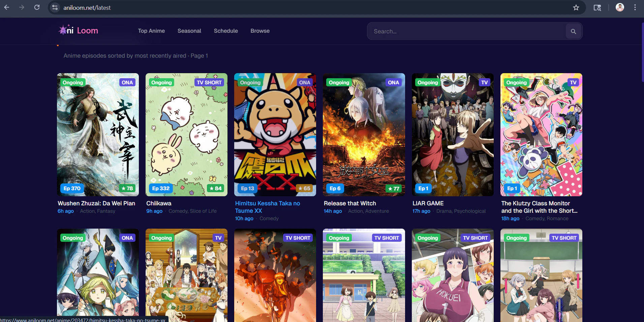Viewport: 644px width, 322px height.
Task: Open Wushen Zhuzai: Da Wei Pian title link
Action: tap(96, 203)
